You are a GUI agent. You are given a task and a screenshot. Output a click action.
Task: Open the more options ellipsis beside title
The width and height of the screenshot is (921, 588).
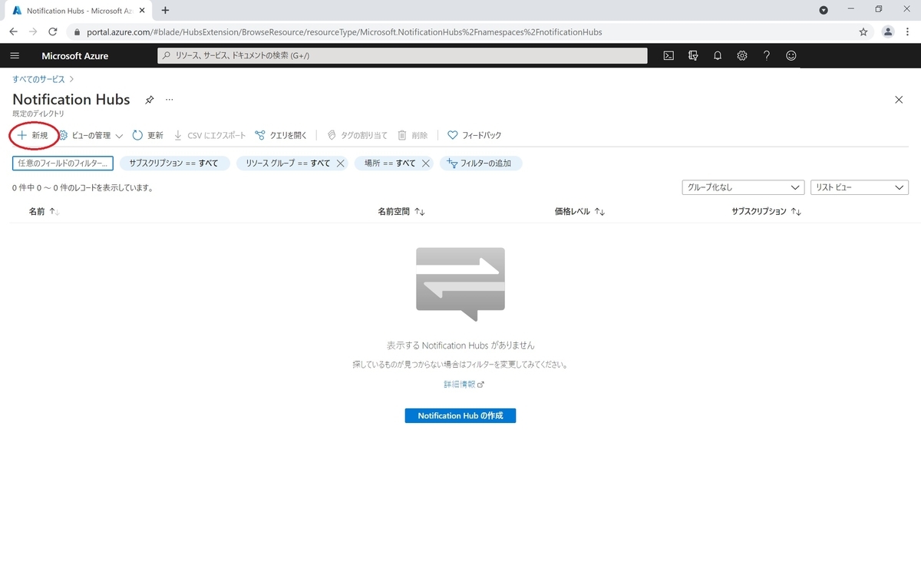coord(170,100)
